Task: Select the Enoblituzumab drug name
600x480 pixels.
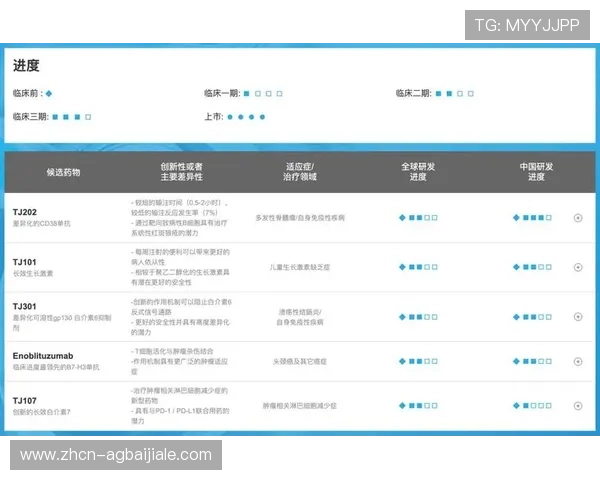Action: [43, 356]
